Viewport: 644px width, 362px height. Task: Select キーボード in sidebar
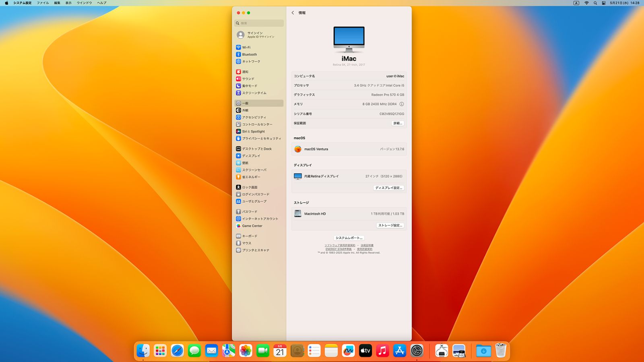pyautogui.click(x=259, y=236)
